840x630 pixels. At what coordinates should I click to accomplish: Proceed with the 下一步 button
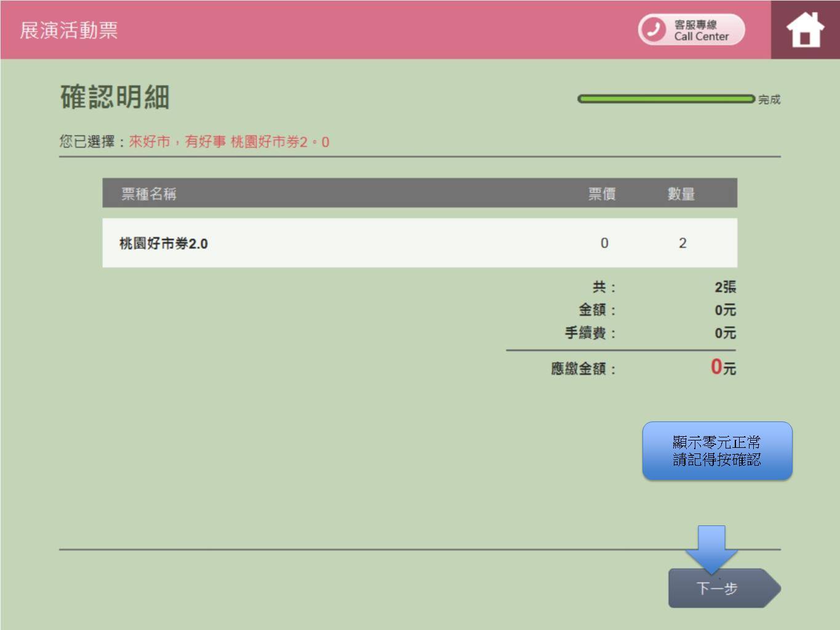pos(724,588)
